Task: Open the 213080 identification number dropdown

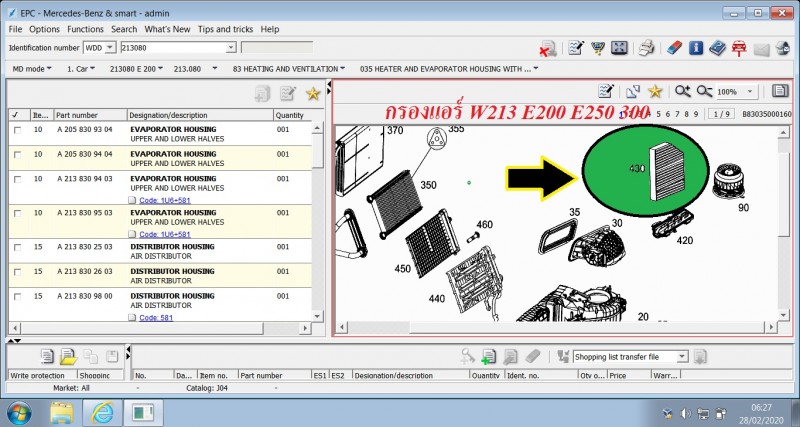Action: click(231, 48)
